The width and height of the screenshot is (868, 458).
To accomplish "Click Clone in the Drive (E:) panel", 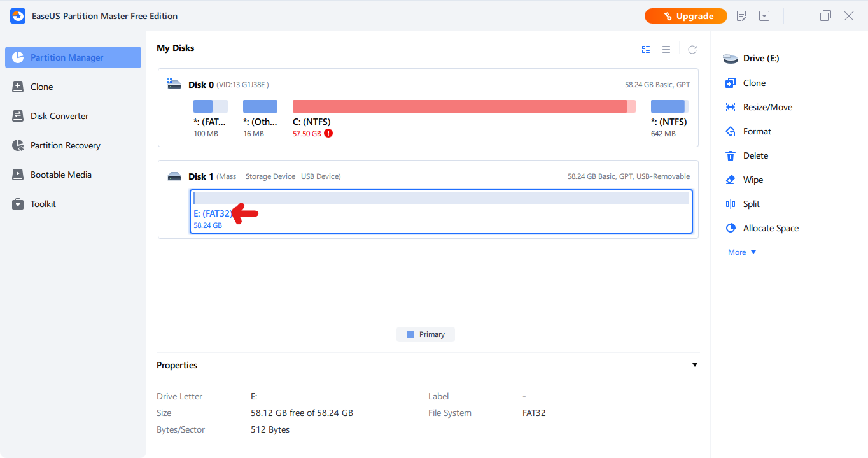I will (754, 83).
